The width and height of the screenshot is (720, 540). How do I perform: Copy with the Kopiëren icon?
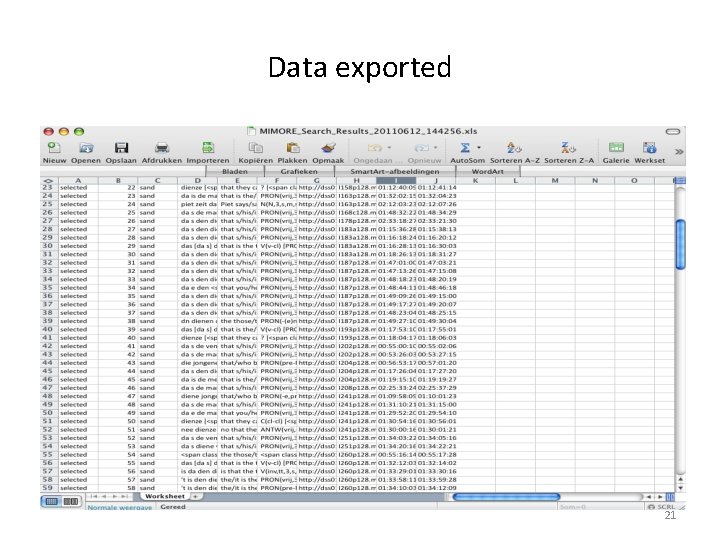[255, 148]
